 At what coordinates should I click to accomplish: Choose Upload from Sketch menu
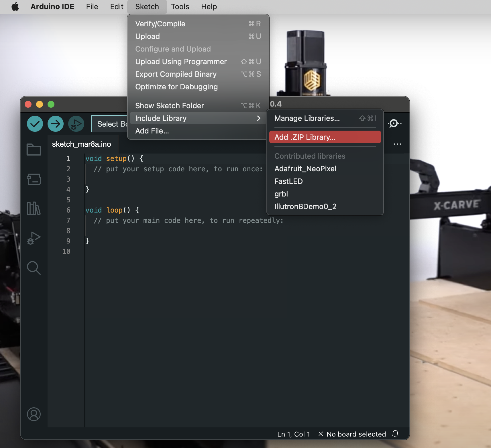tap(198, 36)
